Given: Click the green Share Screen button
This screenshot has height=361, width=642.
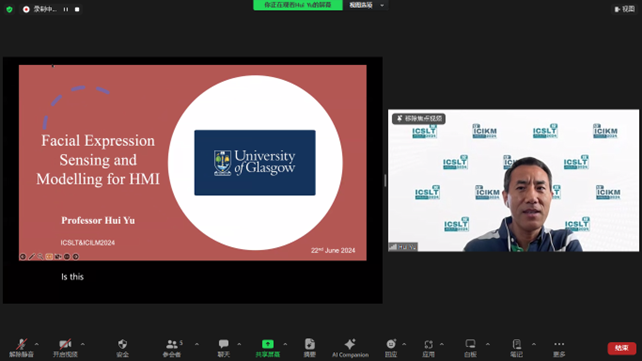Looking at the screenshot, I should 267,348.
